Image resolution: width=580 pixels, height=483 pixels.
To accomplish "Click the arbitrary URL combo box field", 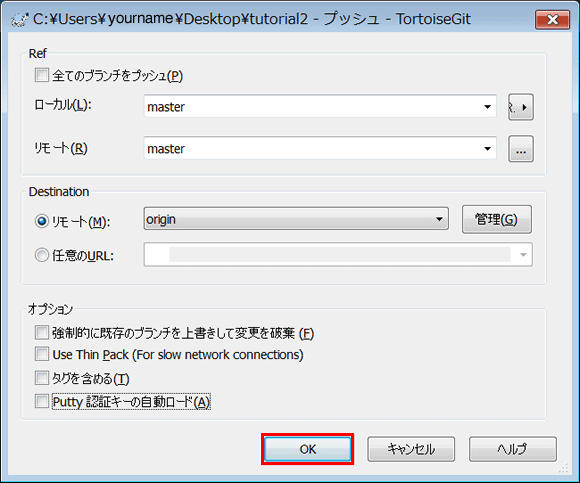I will coord(338,254).
